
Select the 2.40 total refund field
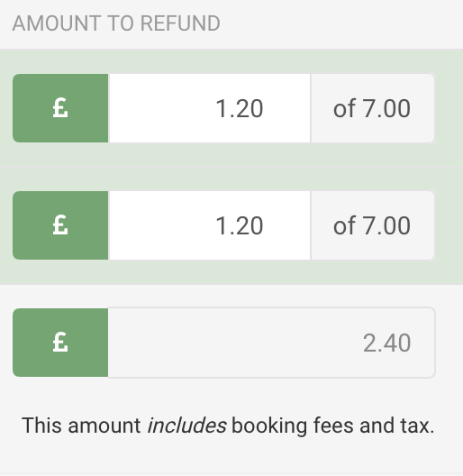[x=271, y=343]
